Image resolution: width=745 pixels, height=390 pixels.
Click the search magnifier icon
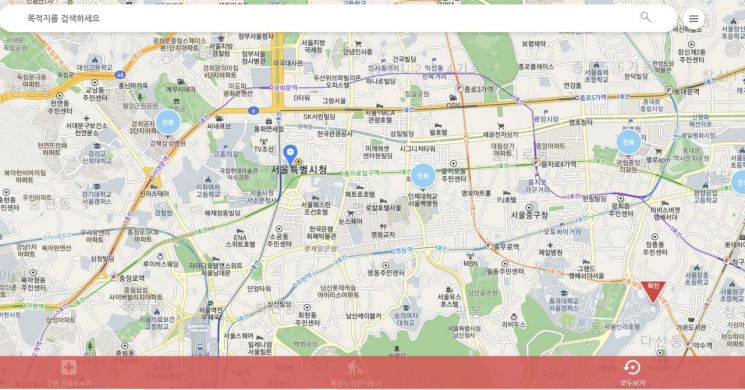point(645,18)
